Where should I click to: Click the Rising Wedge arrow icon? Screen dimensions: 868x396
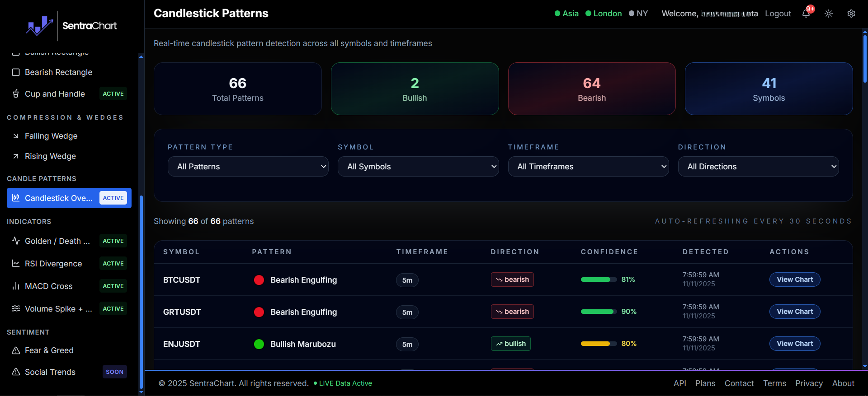(16, 156)
